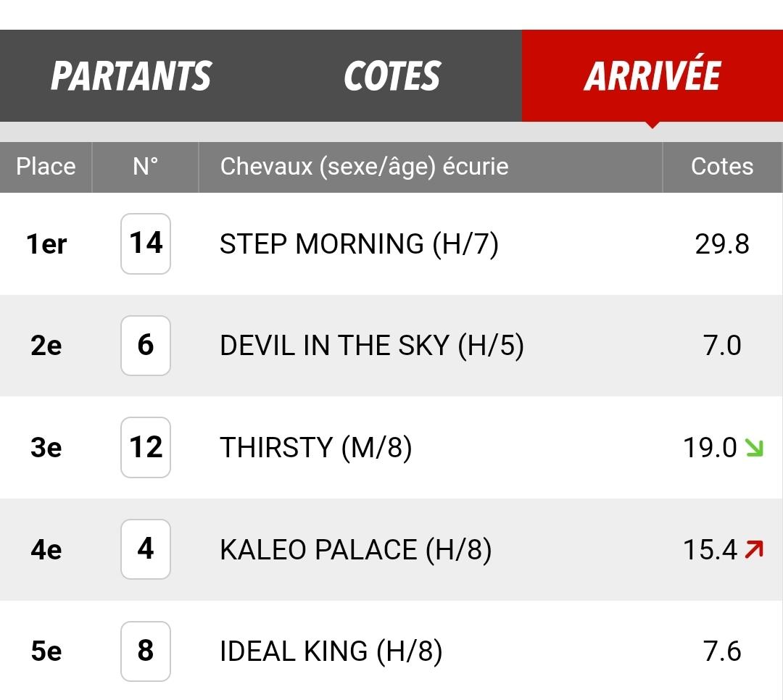Viewport: 783px width, 700px height.
Task: Open DEVIL IN THE SKY horse details
Action: pyautogui.click(x=372, y=346)
